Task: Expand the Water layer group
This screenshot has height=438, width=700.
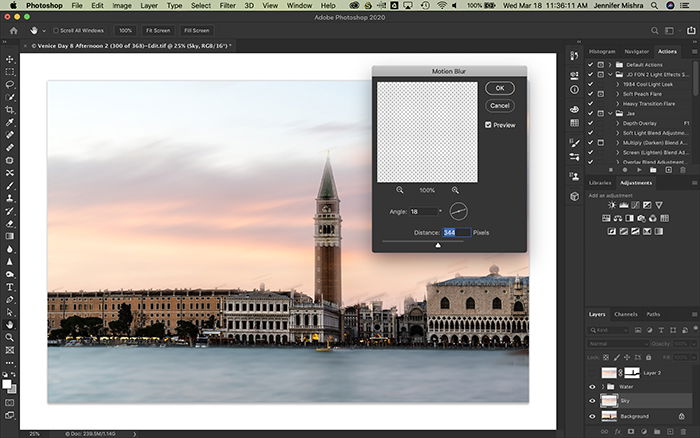Action: [603, 387]
